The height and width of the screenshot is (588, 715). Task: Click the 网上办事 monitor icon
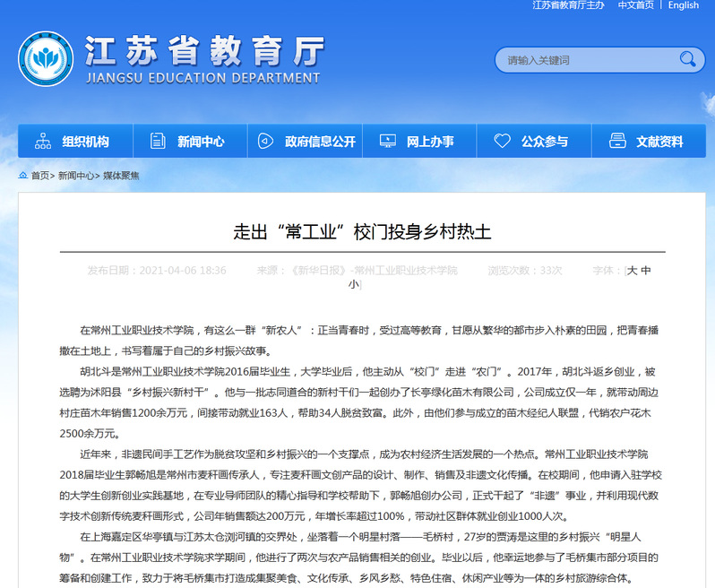pyautogui.click(x=388, y=142)
